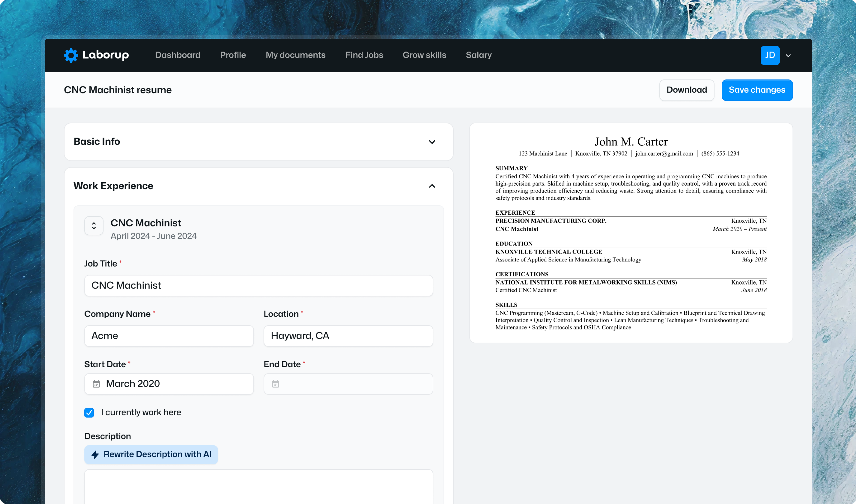Uncheck I currently work here
The image size is (857, 504).
(89, 412)
